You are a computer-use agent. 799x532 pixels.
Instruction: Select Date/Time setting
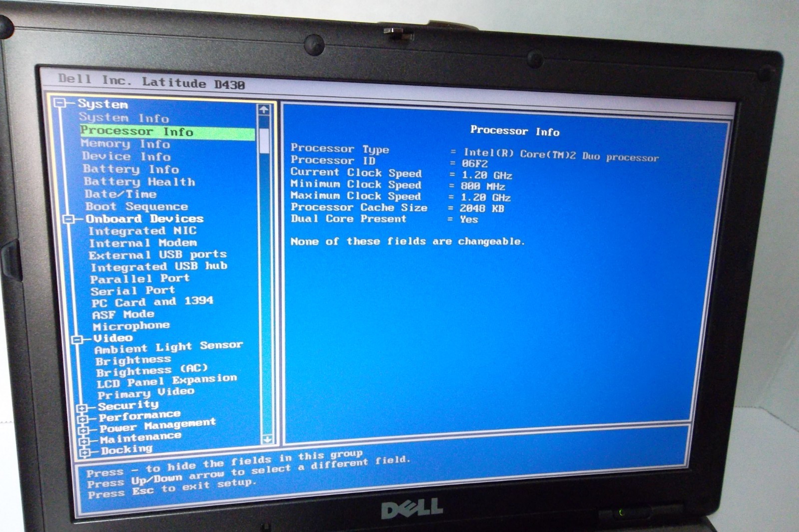coord(120,194)
